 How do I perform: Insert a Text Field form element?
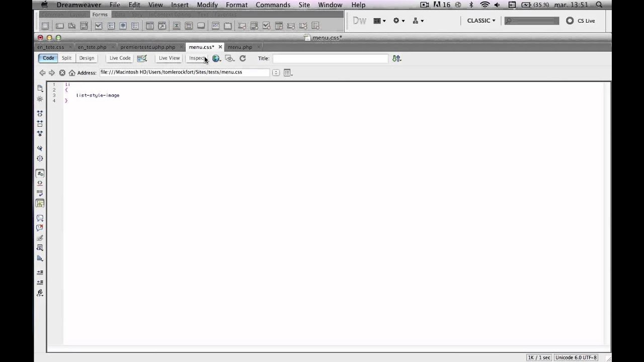59,26
